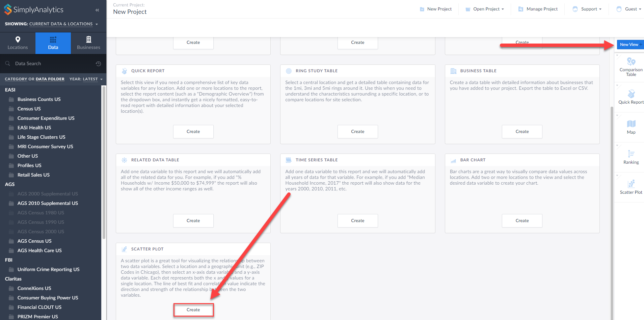Create a Time Series Table view
This screenshot has height=320, width=644.
(357, 221)
